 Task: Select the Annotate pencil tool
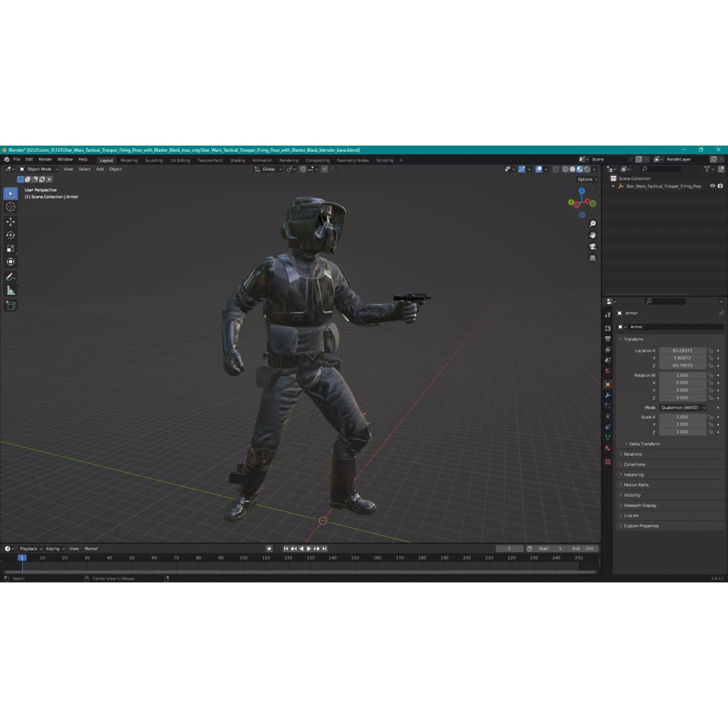(11, 277)
